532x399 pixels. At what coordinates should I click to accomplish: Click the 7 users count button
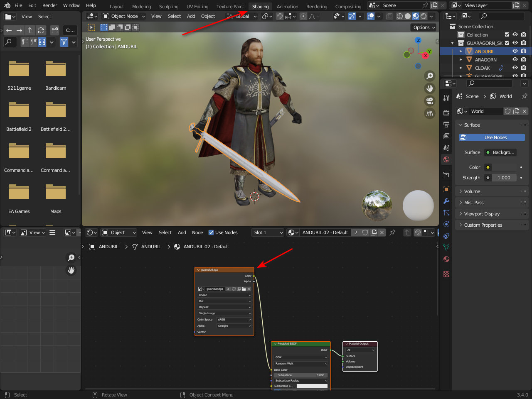click(x=356, y=233)
